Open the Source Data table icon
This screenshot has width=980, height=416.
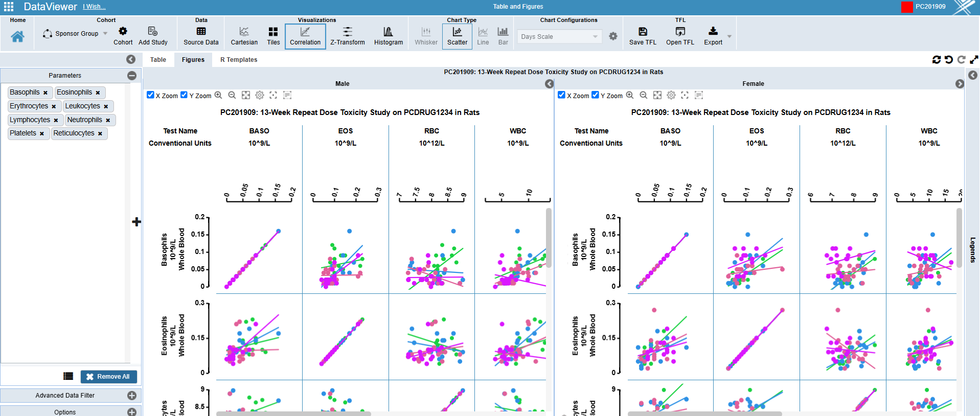201,31
